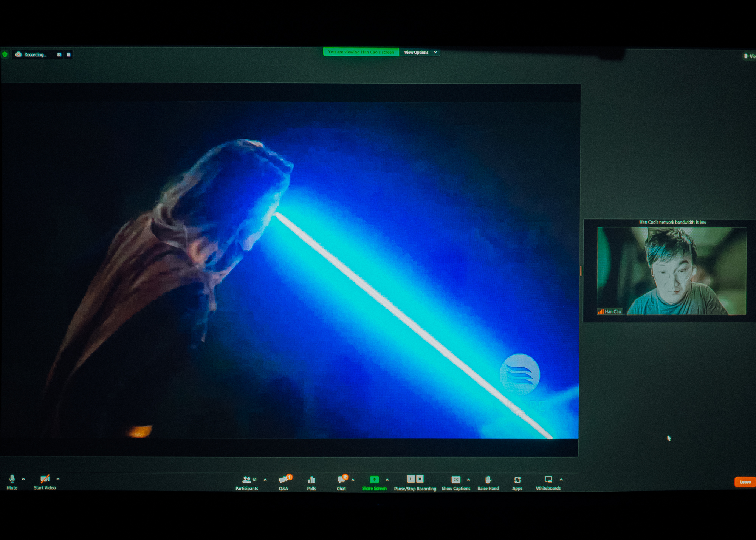Open Polls
This screenshot has width=756, height=540.
tap(311, 483)
